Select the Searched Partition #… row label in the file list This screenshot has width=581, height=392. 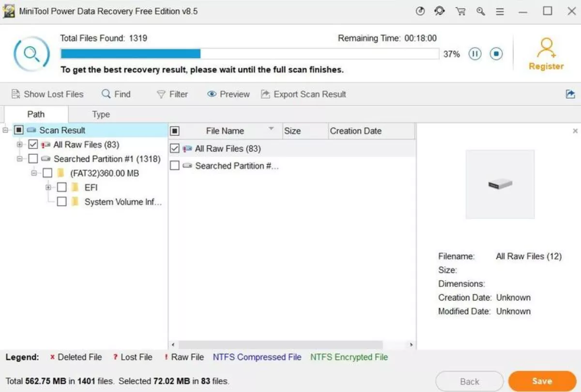(237, 166)
